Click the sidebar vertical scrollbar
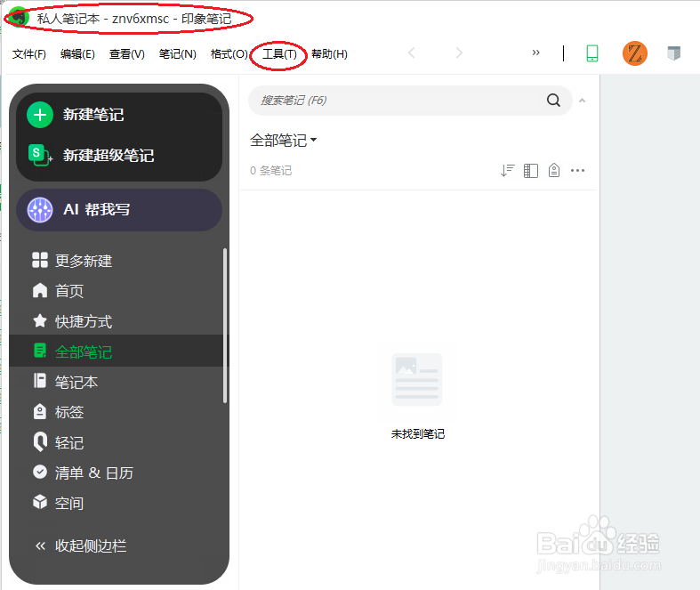Screen dimensions: 700x590 pos(225,326)
